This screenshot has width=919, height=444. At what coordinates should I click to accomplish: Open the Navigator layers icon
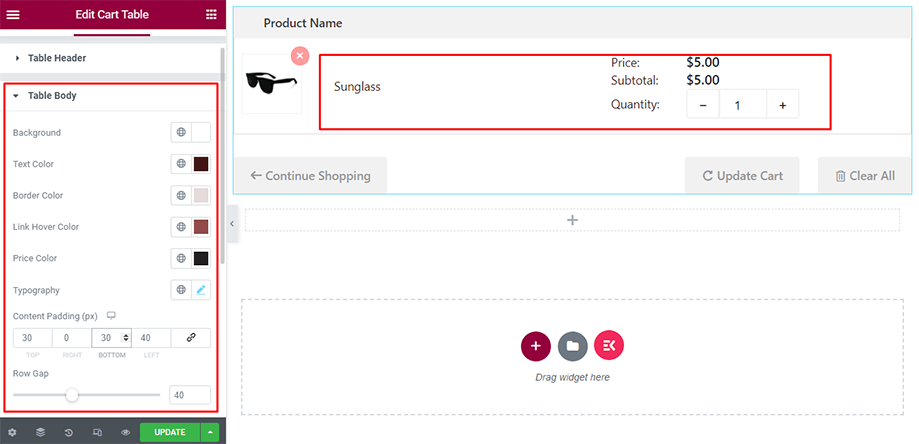tap(41, 432)
